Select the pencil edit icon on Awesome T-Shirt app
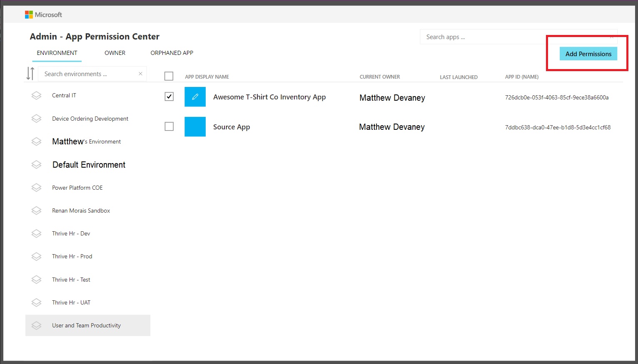 click(x=195, y=97)
